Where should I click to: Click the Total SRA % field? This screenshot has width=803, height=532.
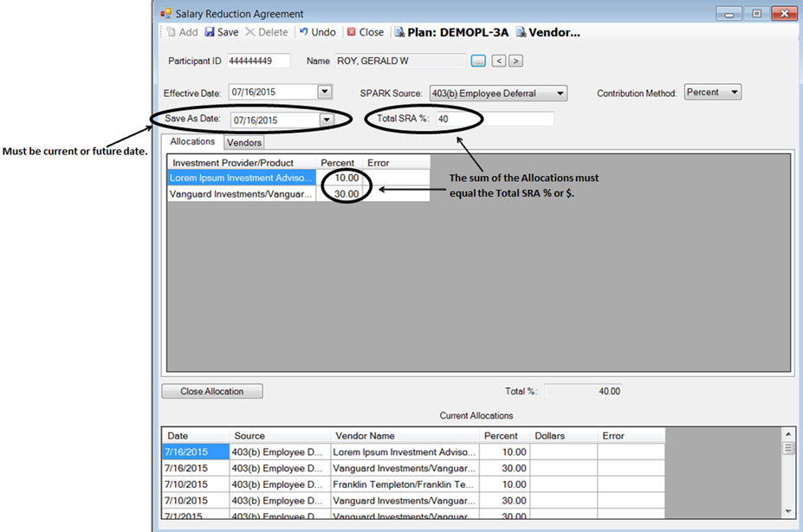pyautogui.click(x=493, y=119)
